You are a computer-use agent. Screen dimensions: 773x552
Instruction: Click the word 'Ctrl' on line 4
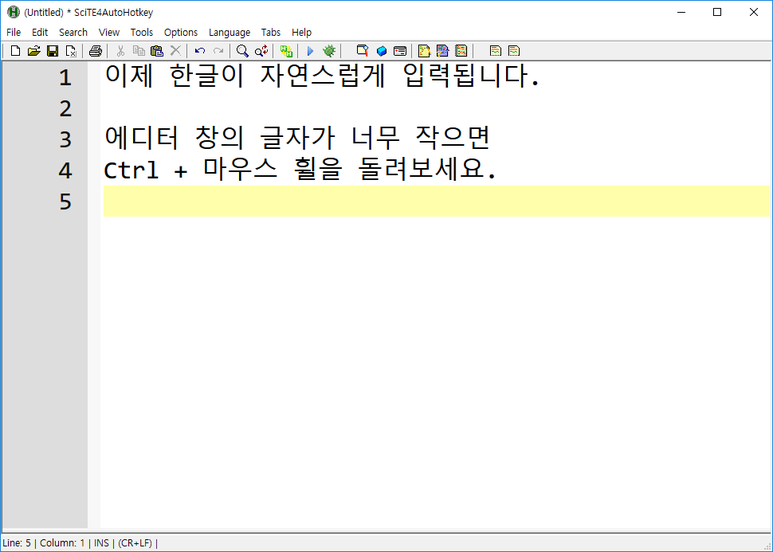[131, 171]
